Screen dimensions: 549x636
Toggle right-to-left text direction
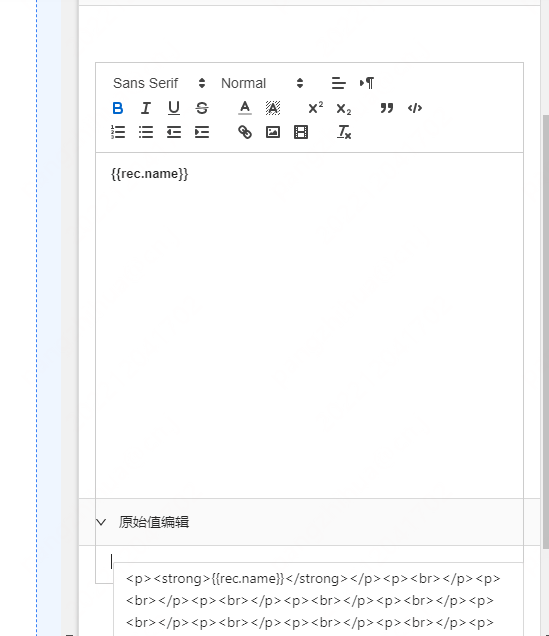[367, 83]
